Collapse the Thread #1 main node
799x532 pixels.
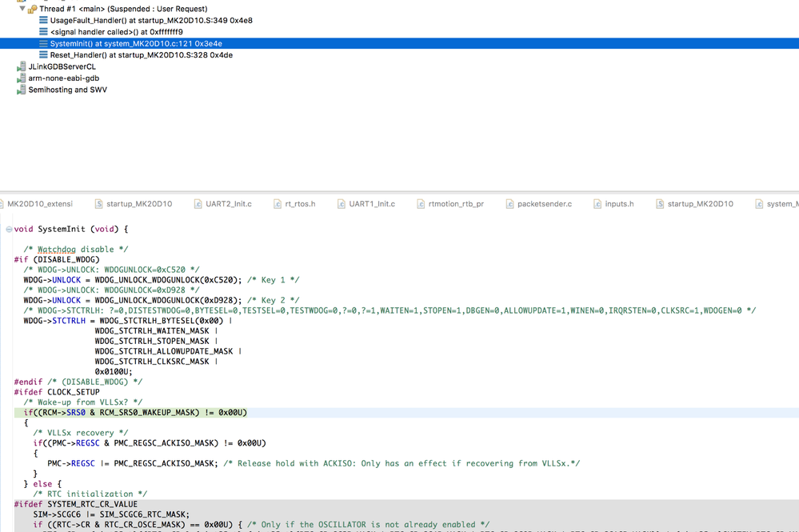22,9
